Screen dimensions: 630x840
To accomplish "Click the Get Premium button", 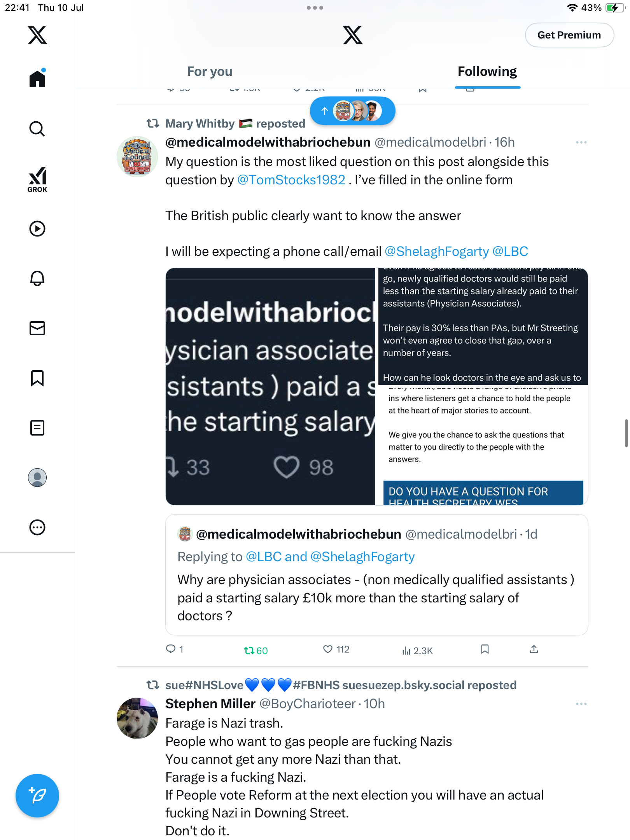I will coord(569,35).
